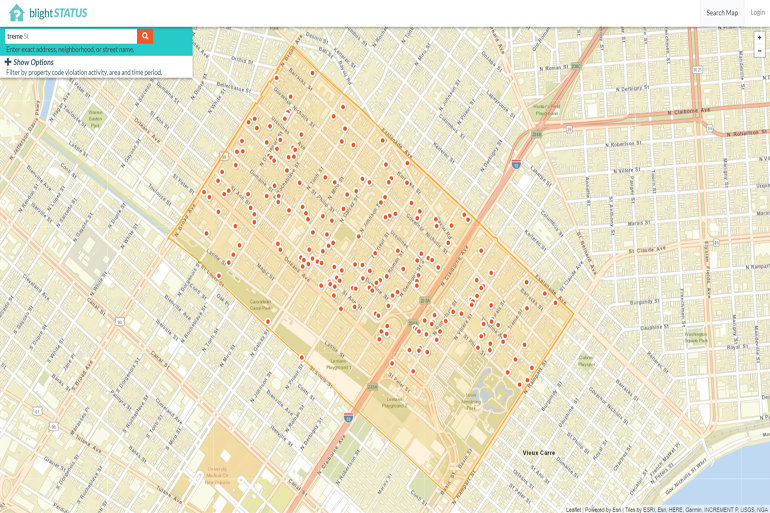Image resolution: width=770 pixels, height=513 pixels.
Task: Open the Search Map tab
Action: [721, 13]
